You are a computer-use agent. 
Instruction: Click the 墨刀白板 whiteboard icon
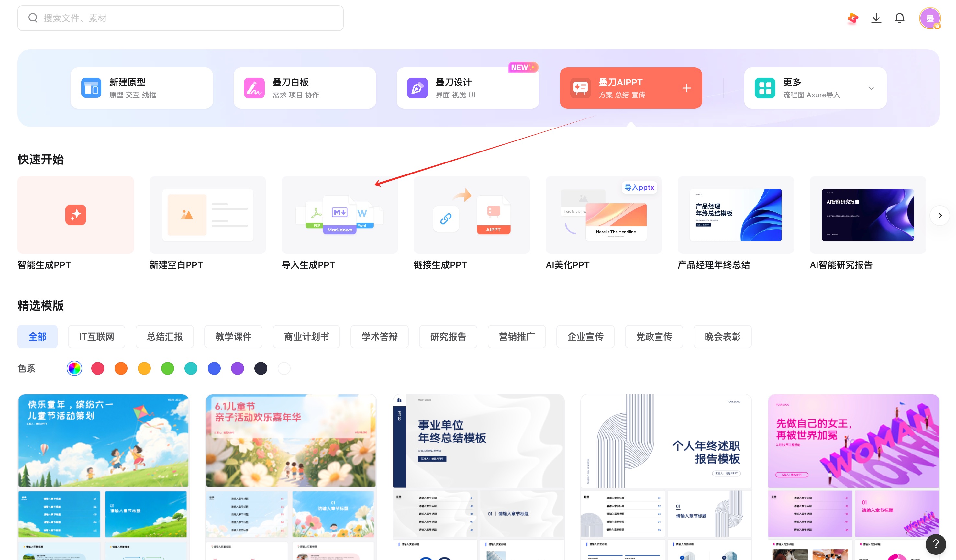pyautogui.click(x=254, y=88)
